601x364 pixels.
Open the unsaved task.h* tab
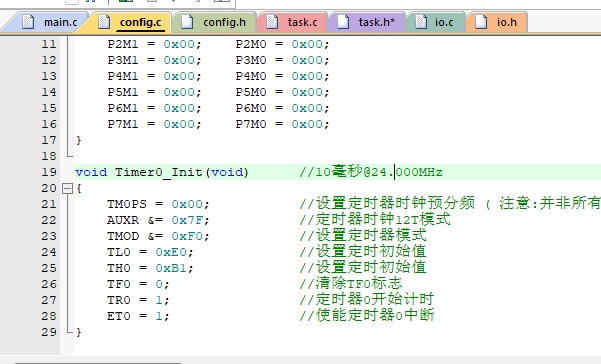367,22
